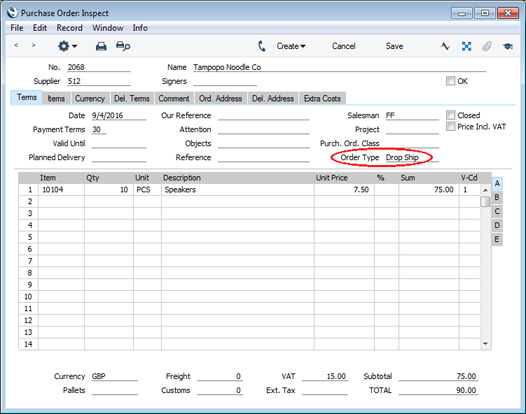Tick the OK checkbox
The width and height of the screenshot is (526, 414).
point(450,81)
